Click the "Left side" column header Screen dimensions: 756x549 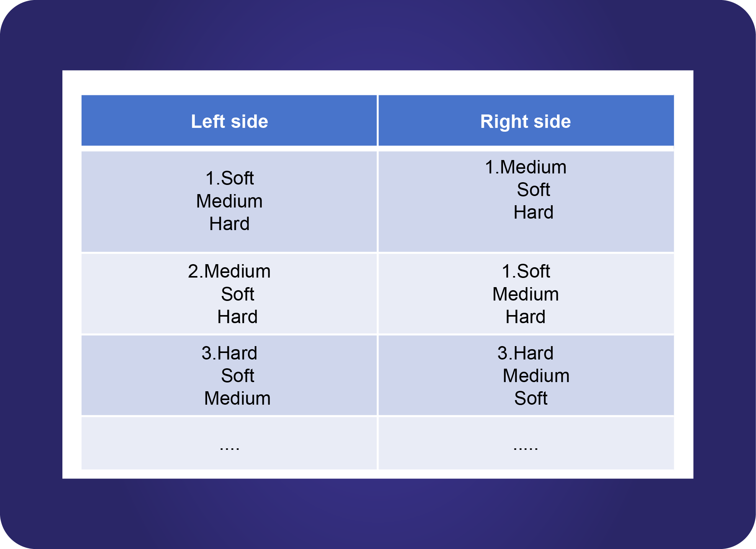[229, 122]
